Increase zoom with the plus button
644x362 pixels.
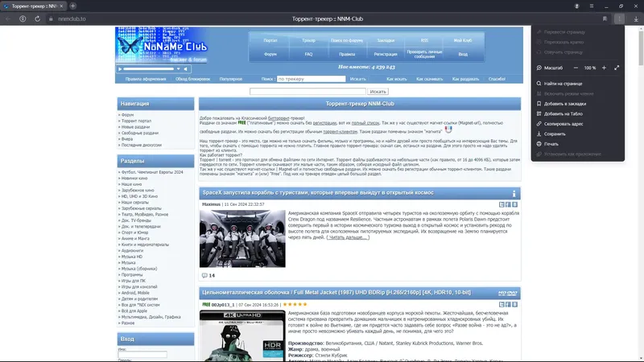click(x=604, y=68)
